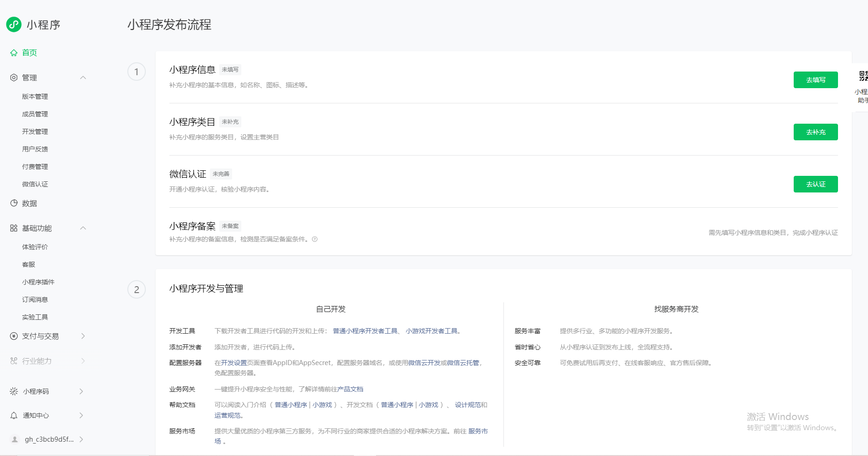
Task: Click the green 去补充 button
Action: click(x=815, y=132)
